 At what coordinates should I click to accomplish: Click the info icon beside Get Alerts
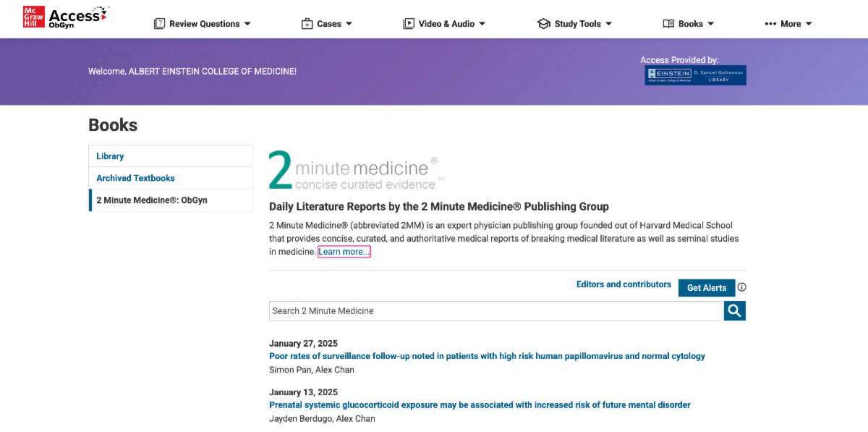pyautogui.click(x=741, y=287)
